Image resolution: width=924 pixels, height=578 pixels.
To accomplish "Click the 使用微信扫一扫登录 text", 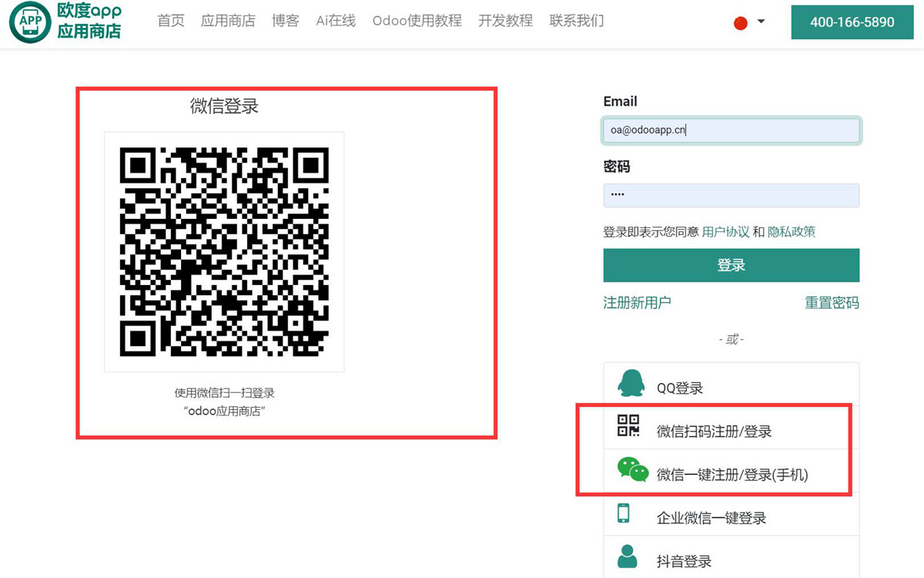I will click(224, 393).
